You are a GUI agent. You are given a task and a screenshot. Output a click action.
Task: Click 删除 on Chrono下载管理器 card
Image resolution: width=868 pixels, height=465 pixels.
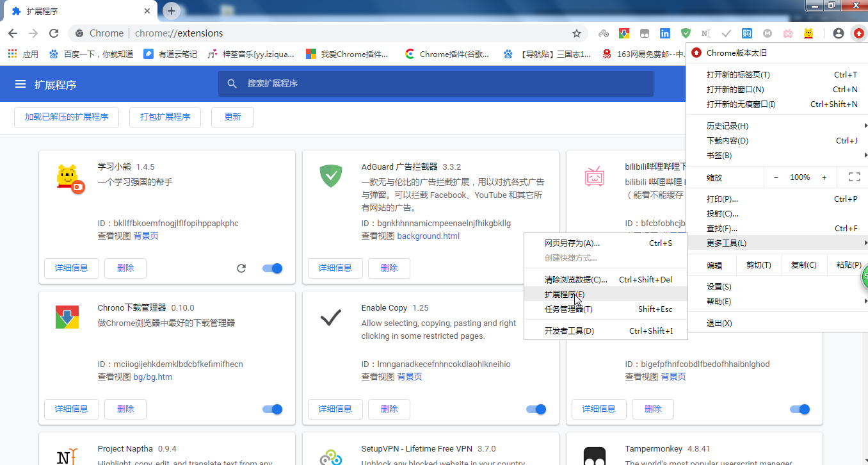[x=125, y=409]
